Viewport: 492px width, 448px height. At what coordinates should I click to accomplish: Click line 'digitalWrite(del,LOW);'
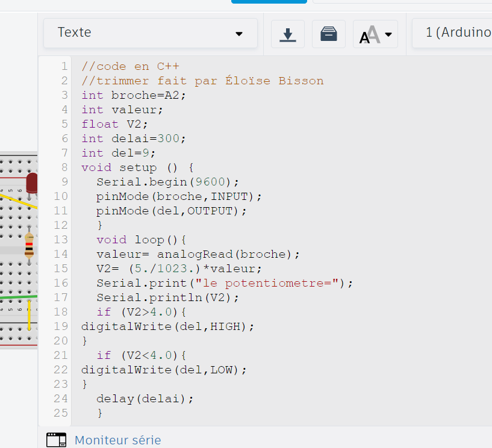coord(164,370)
